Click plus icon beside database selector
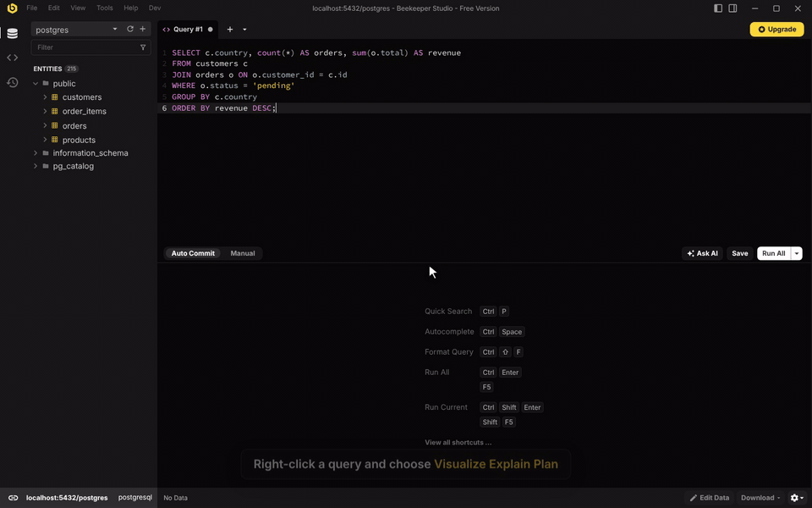Screen dimensions: 812x508 tap(142, 29)
